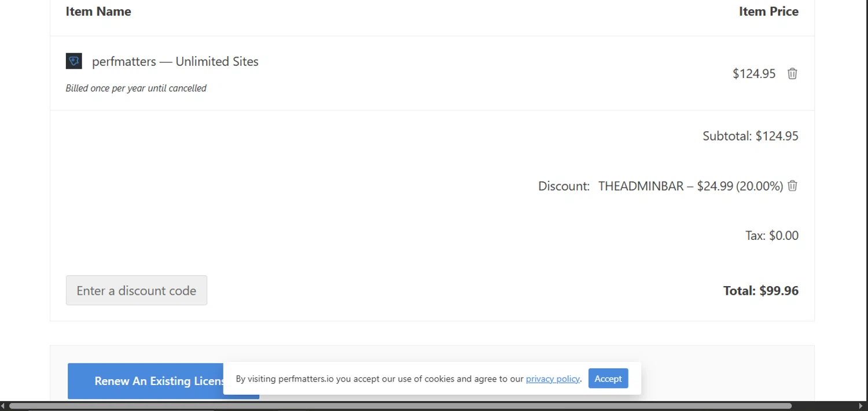The height and width of the screenshot is (411, 868).
Task: Click the Item Price column header
Action: coord(768,12)
